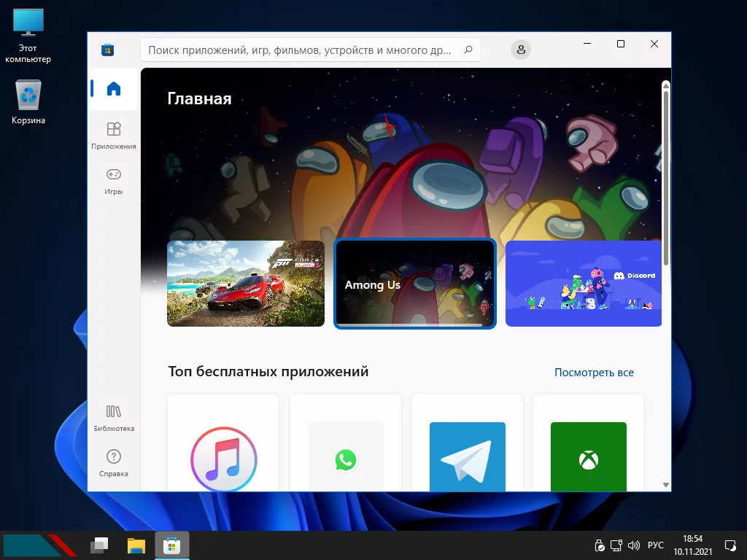Go to Приложения section in sidebar
Screen dimensions: 747x560
[x=113, y=136]
